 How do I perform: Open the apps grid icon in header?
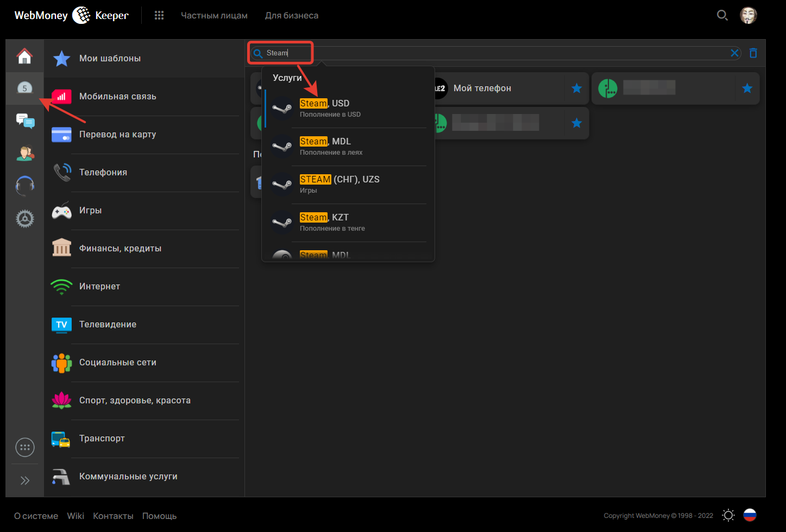click(x=159, y=15)
